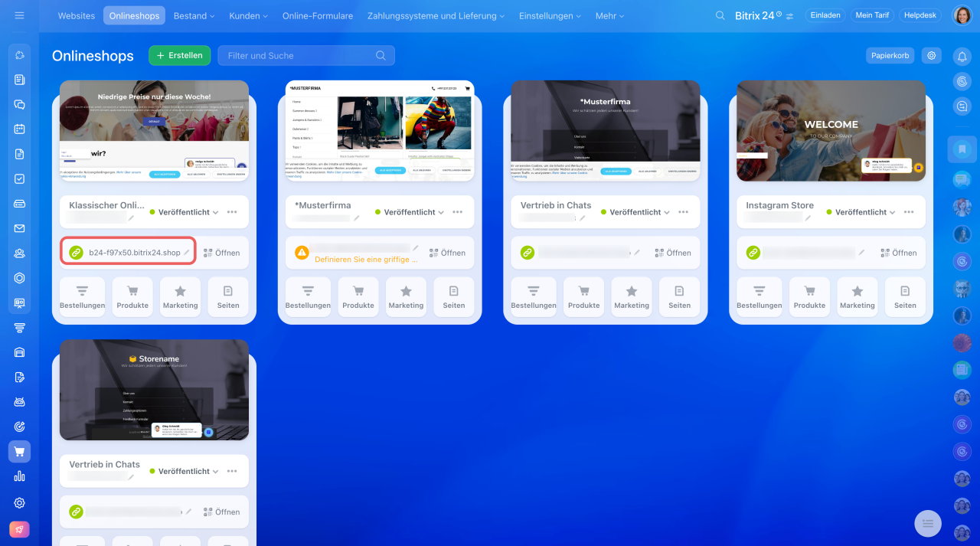Click the pencil next to b24-f97x50.bitrix24.shop
This screenshot has width=980, height=546.
tap(186, 252)
